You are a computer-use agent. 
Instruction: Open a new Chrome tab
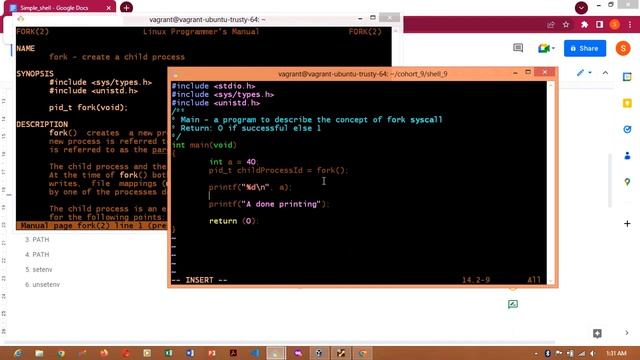[127, 7]
